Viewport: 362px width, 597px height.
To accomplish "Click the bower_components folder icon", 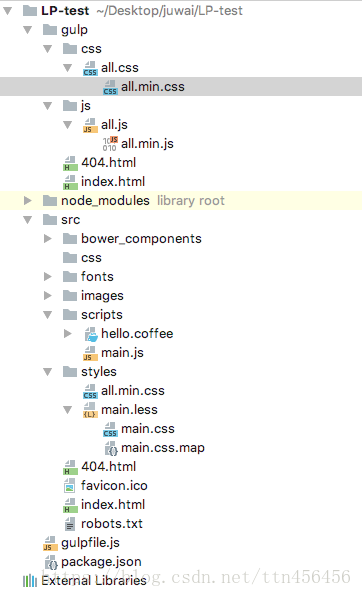I will click(x=70, y=239).
